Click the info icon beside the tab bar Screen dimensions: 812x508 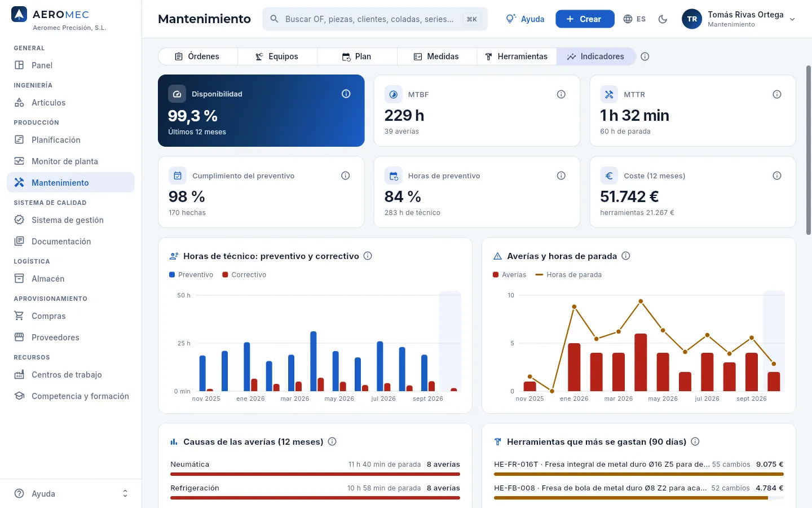point(645,56)
